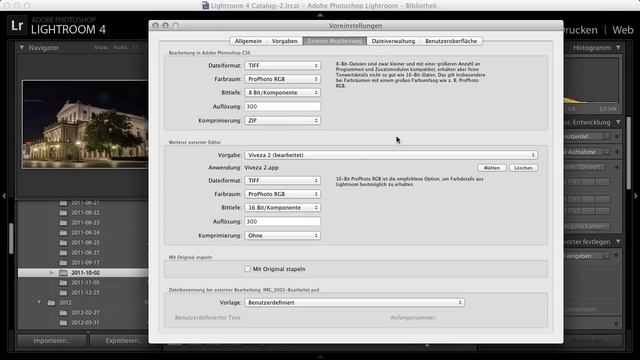Switch to the Allgemein preferences tab
This screenshot has height=360, width=640.
[248, 41]
